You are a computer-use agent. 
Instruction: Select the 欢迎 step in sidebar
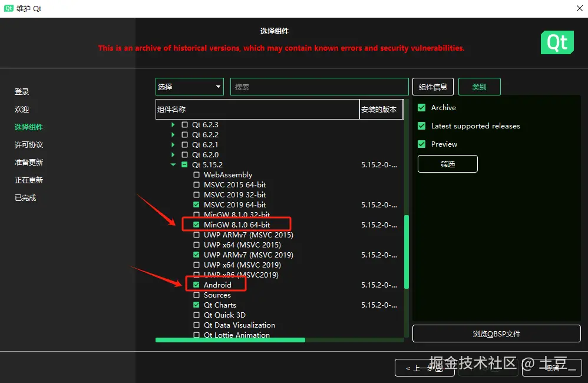22,109
